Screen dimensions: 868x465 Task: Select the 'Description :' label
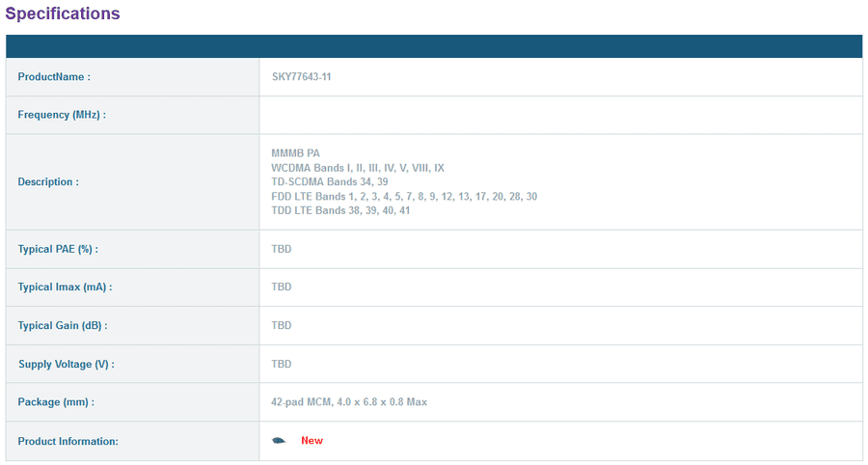tap(48, 181)
